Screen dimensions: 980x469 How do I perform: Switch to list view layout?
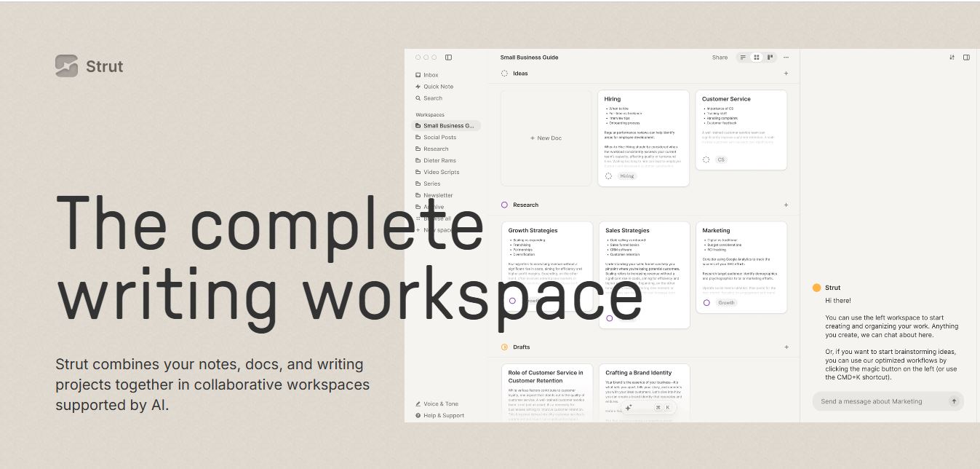click(x=743, y=58)
